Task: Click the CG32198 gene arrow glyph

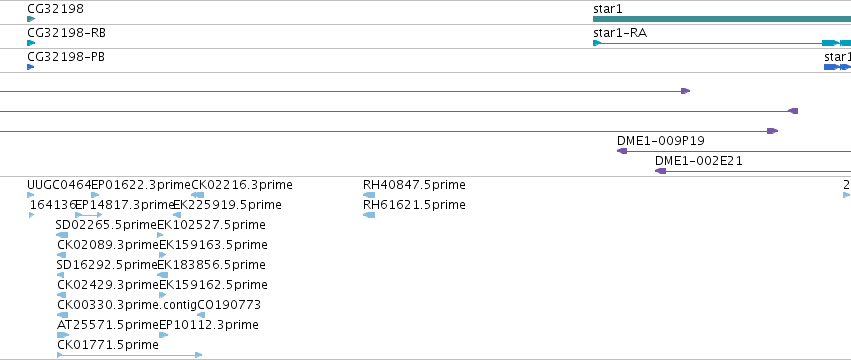Action: tap(31, 19)
